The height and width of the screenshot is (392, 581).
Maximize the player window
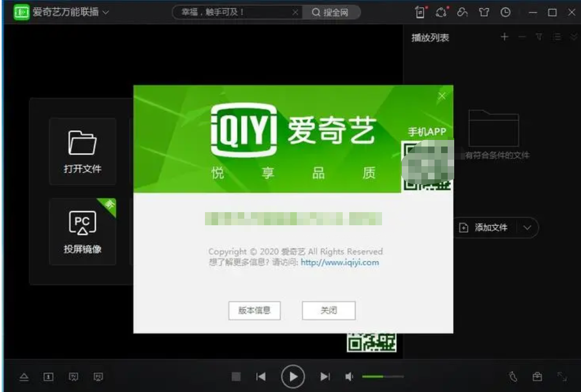(552, 13)
